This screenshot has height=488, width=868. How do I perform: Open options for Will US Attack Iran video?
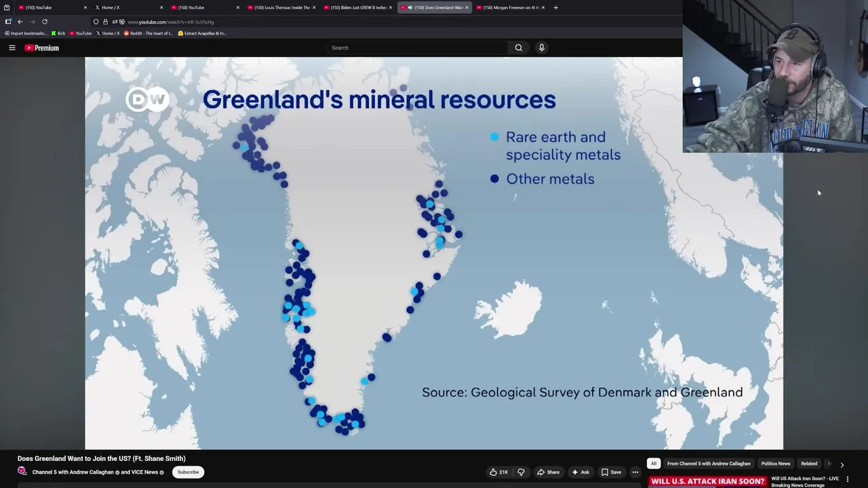click(x=847, y=479)
